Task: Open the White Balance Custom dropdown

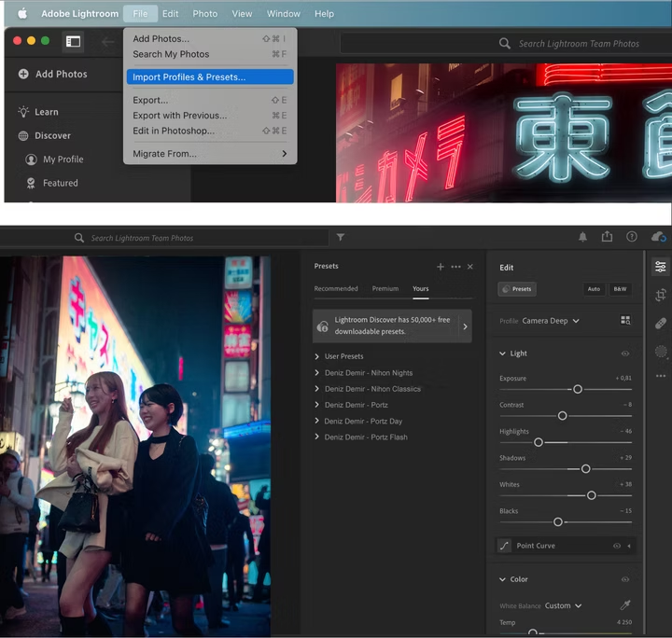Action: (x=563, y=605)
